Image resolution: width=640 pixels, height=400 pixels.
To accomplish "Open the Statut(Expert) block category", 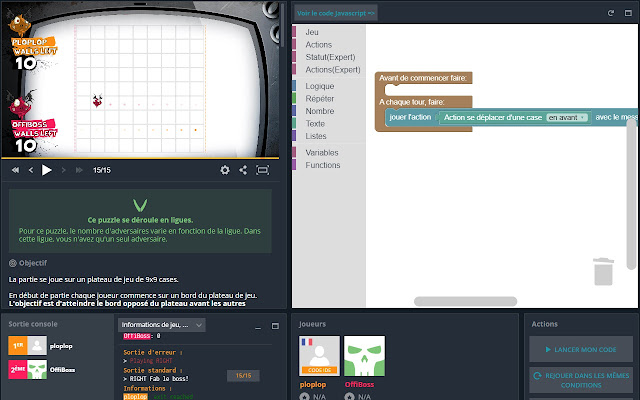I will click(x=329, y=57).
